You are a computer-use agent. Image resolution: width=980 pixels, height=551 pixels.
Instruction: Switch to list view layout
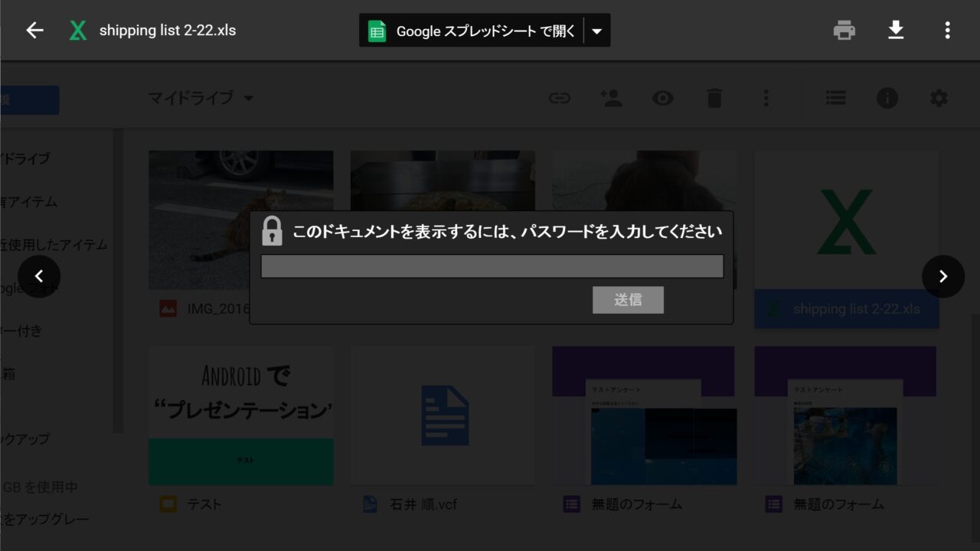[835, 98]
